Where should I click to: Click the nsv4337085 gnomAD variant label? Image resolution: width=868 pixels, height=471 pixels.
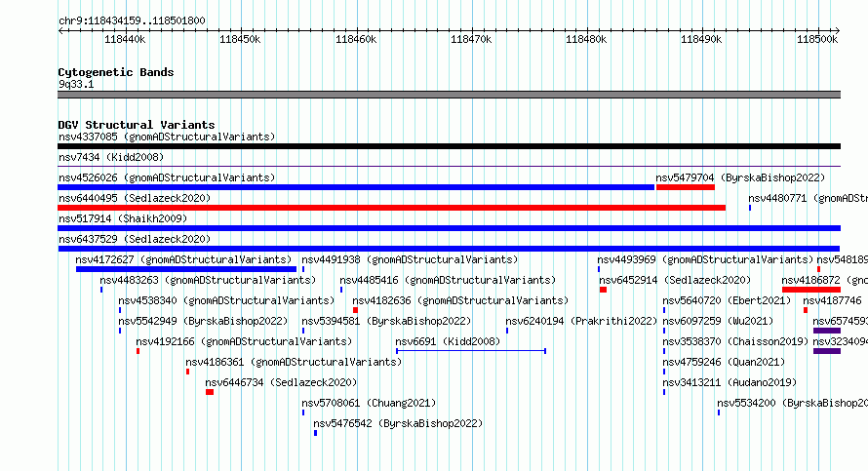[x=167, y=137]
